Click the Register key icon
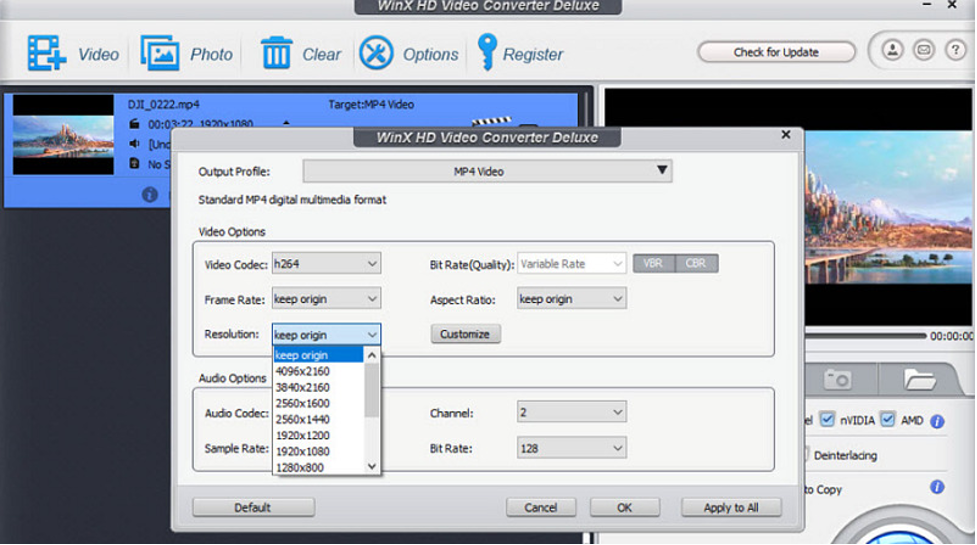The width and height of the screenshot is (977, 545). point(487,54)
